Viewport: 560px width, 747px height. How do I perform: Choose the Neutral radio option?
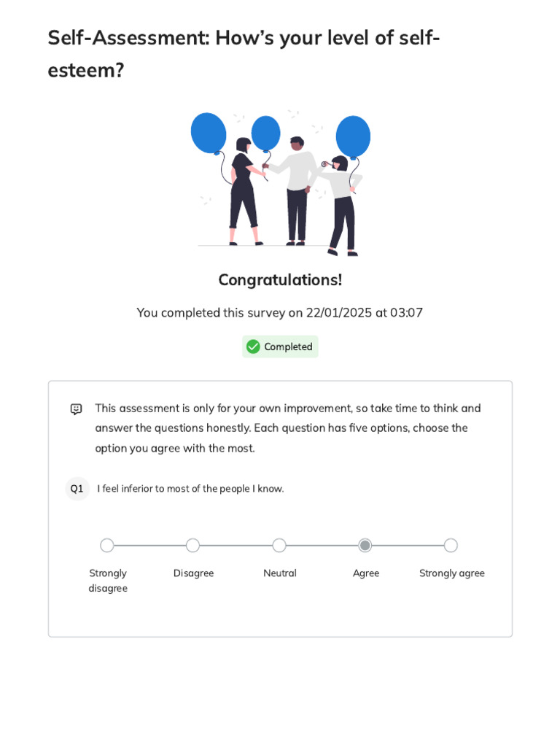279,546
